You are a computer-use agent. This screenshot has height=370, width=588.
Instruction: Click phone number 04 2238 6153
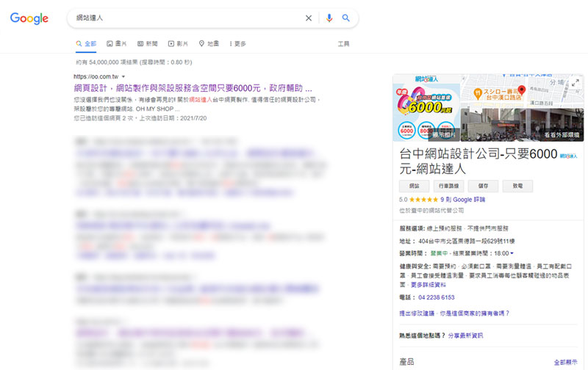pyautogui.click(x=436, y=297)
